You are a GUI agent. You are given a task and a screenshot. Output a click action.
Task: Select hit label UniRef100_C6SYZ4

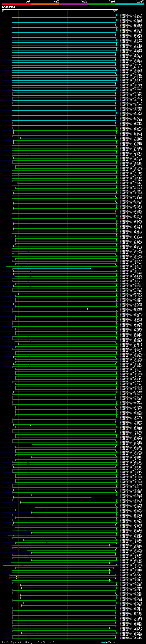tap(131, 70)
